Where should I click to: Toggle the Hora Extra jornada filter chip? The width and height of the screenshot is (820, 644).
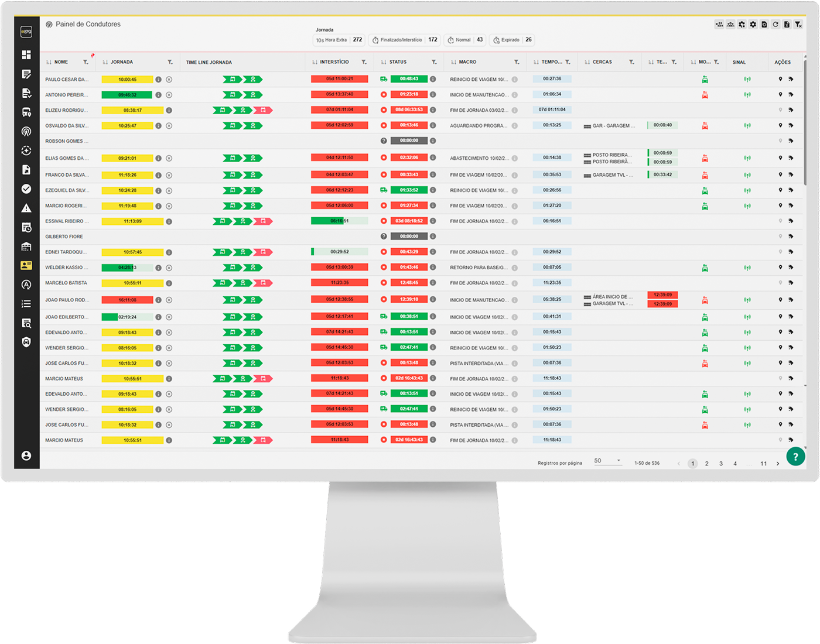pyautogui.click(x=339, y=40)
